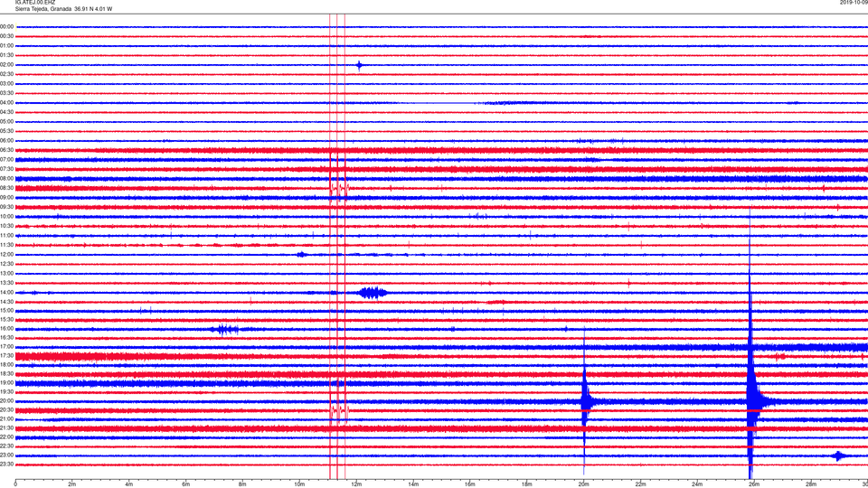Click the 08:00 time label
The image size is (868, 488).
(7, 179)
